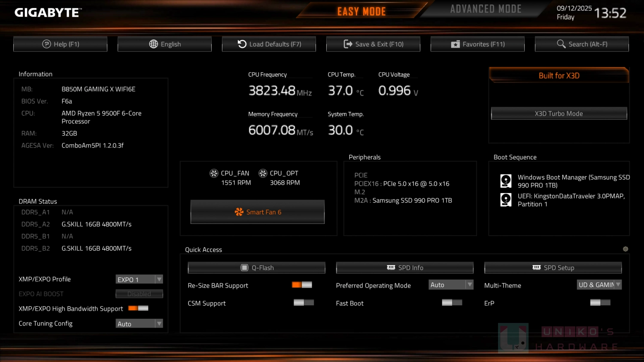Switch to Easy Mode tab
This screenshot has width=644, height=362.
click(361, 11)
